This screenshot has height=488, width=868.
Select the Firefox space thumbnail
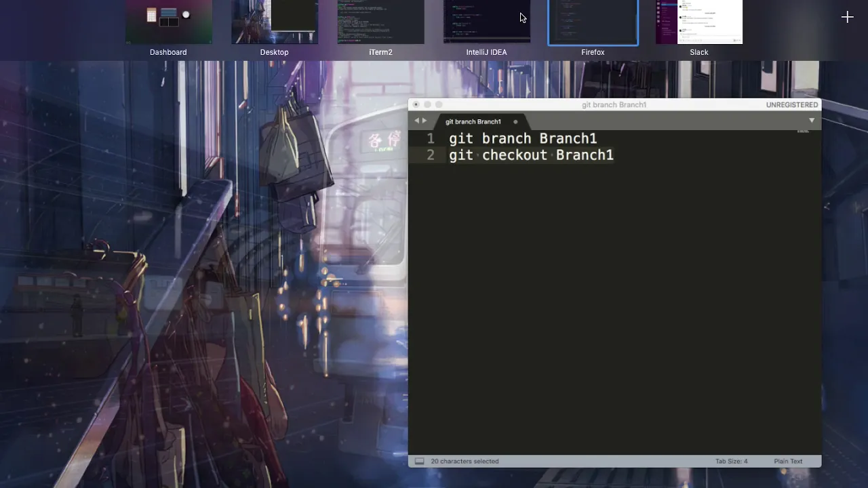pos(593,22)
